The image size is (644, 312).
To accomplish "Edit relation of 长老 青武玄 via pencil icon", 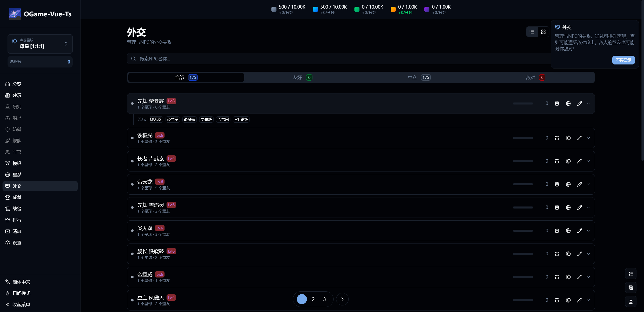I will (580, 161).
